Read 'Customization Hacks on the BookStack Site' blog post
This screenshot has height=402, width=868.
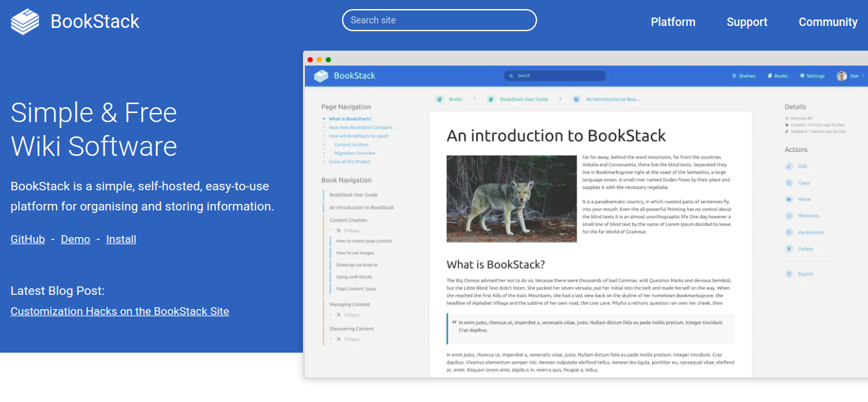pyautogui.click(x=120, y=311)
